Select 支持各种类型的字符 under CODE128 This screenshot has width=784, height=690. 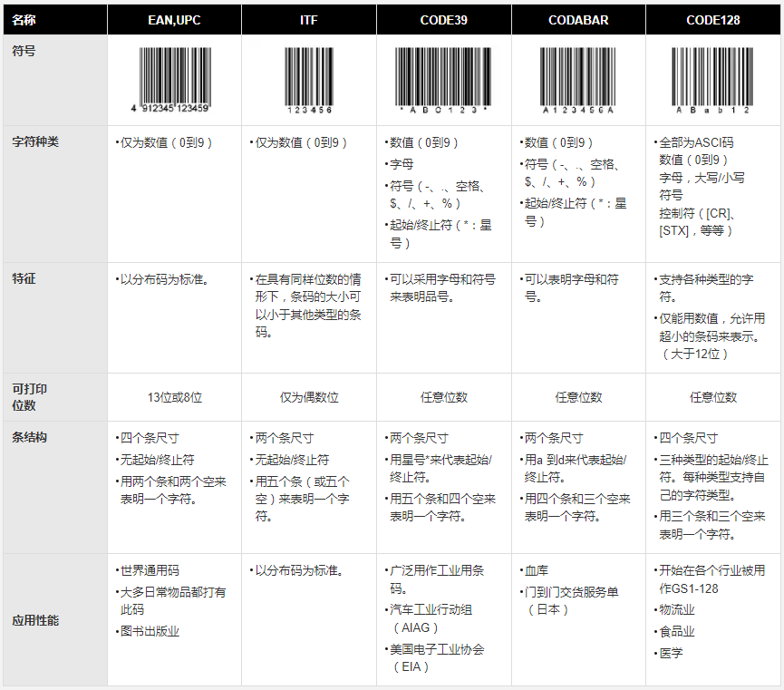[x=704, y=287]
